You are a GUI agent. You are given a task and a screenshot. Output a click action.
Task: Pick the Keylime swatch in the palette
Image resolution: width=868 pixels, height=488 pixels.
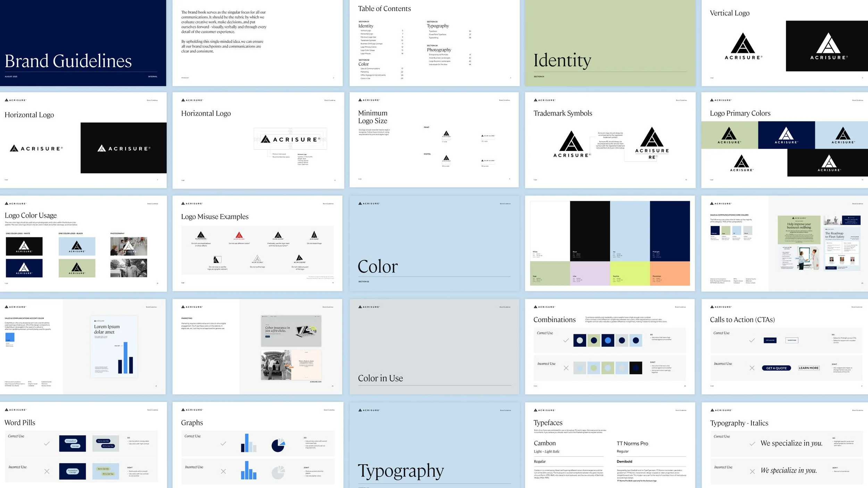point(630,274)
